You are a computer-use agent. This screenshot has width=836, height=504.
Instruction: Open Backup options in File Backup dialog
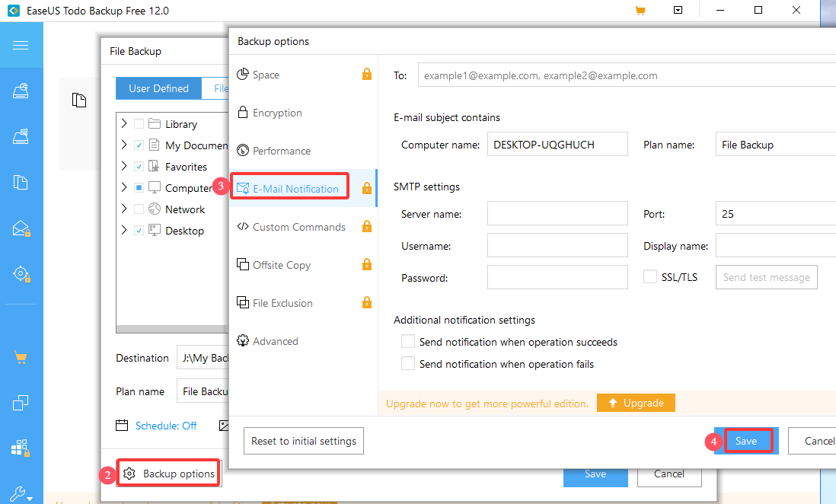(169, 474)
